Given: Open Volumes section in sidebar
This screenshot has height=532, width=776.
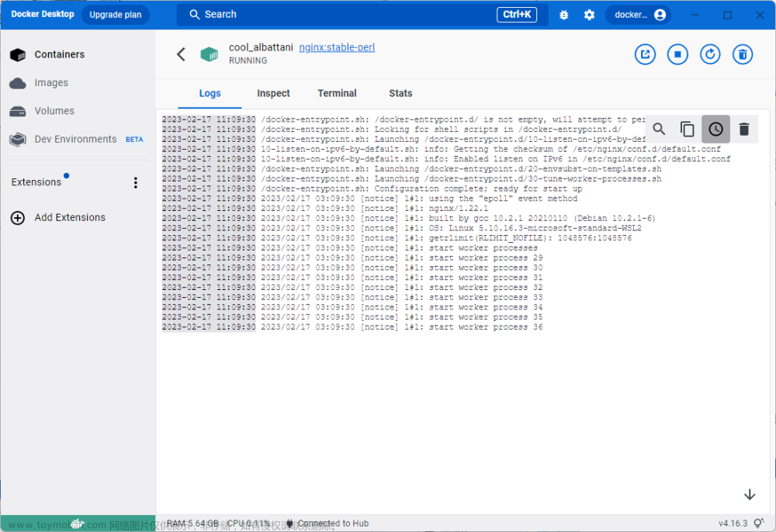Looking at the screenshot, I should 42,111.
